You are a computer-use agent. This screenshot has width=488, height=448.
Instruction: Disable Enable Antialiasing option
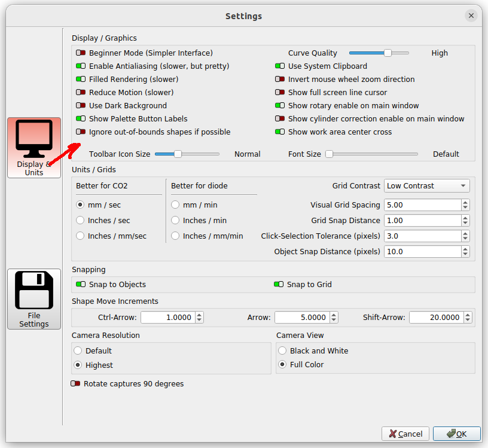pyautogui.click(x=80, y=66)
